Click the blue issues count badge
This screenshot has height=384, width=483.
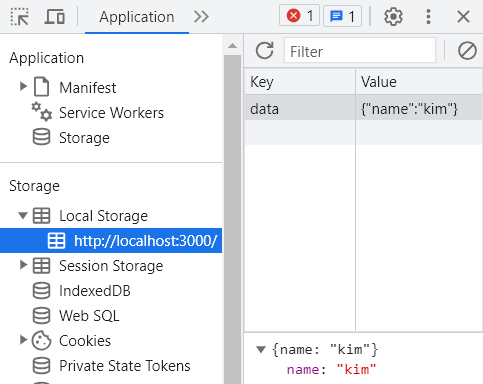pyautogui.click(x=342, y=16)
